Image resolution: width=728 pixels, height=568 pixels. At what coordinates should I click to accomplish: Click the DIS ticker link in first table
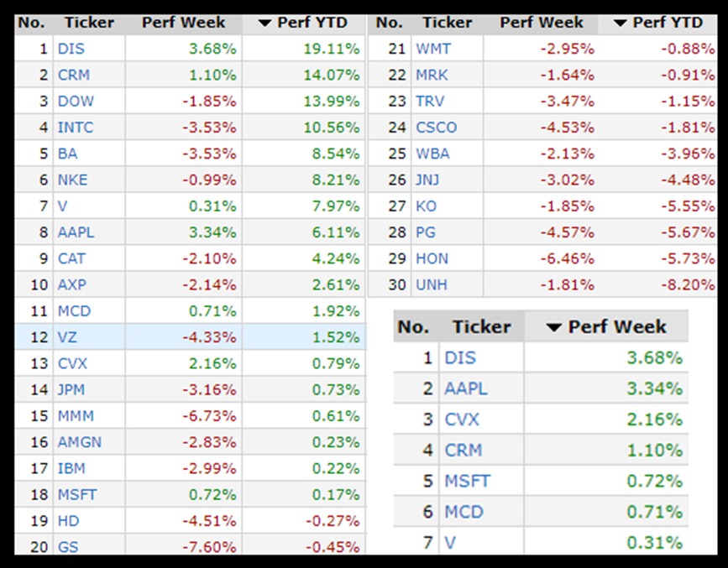coord(71,49)
